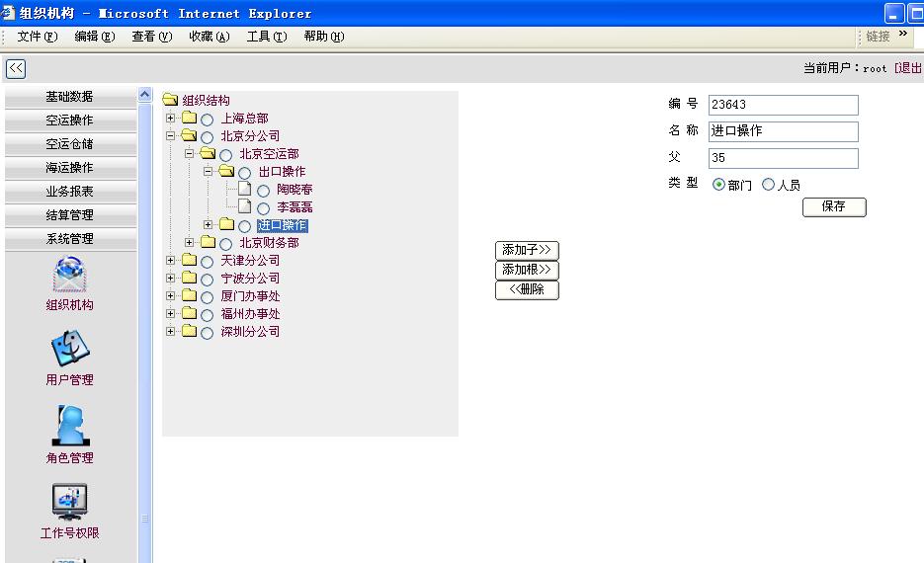Click the 福州办事处 folder icon
This screenshot has height=563, width=924.
[x=189, y=313]
